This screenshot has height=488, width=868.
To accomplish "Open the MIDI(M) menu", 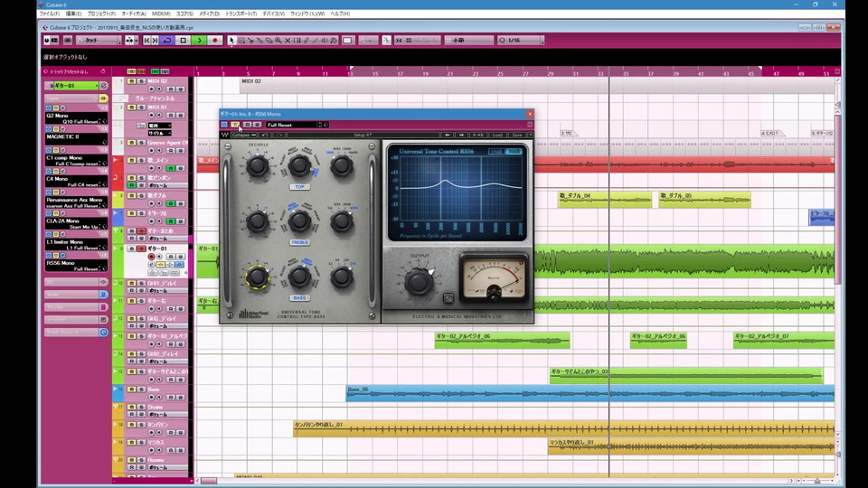I will (x=161, y=14).
